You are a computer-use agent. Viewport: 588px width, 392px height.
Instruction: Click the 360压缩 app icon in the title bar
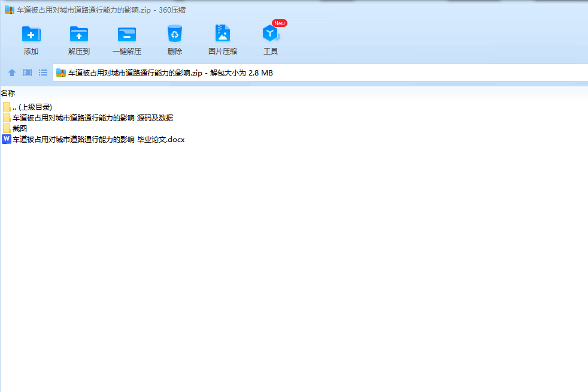(10, 10)
